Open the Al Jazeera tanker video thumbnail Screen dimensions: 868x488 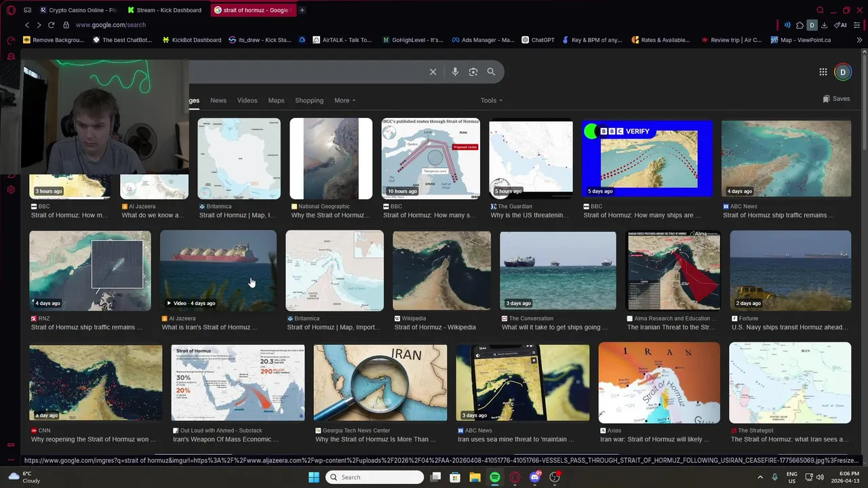tap(218, 270)
